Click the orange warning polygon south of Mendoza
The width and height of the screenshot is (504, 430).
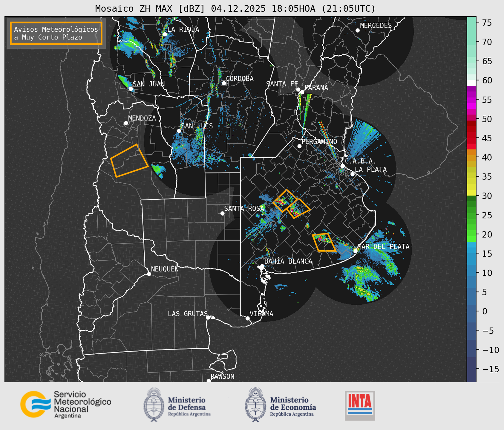pyautogui.click(x=129, y=161)
